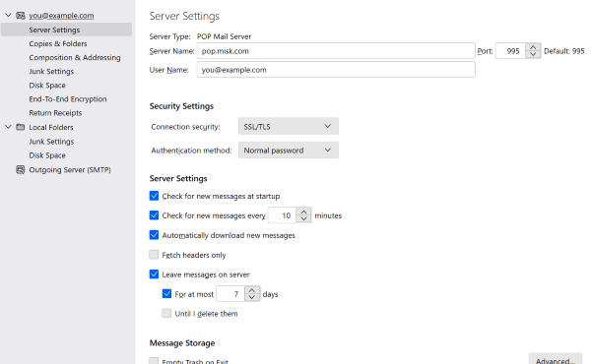Disable Automatically download new messages
This screenshot has height=364, width=591.
pos(154,235)
